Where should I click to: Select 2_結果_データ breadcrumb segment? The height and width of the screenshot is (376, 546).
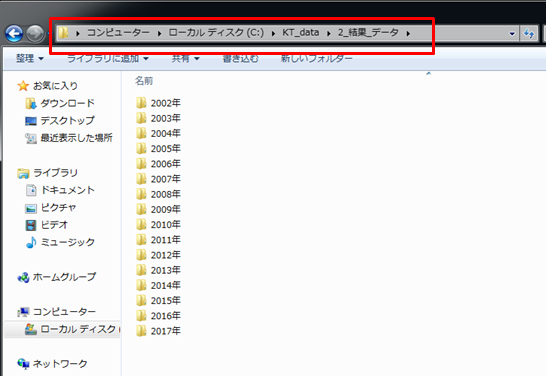pyautogui.click(x=368, y=33)
